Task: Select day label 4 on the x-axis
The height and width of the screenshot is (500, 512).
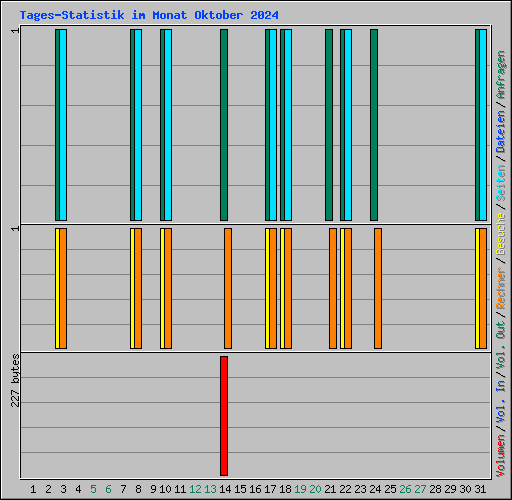Action: (78, 489)
